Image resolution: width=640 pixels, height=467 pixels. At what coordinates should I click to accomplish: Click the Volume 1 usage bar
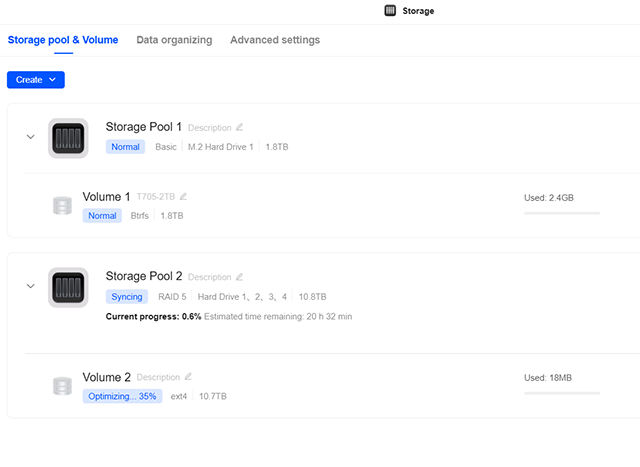(562, 213)
